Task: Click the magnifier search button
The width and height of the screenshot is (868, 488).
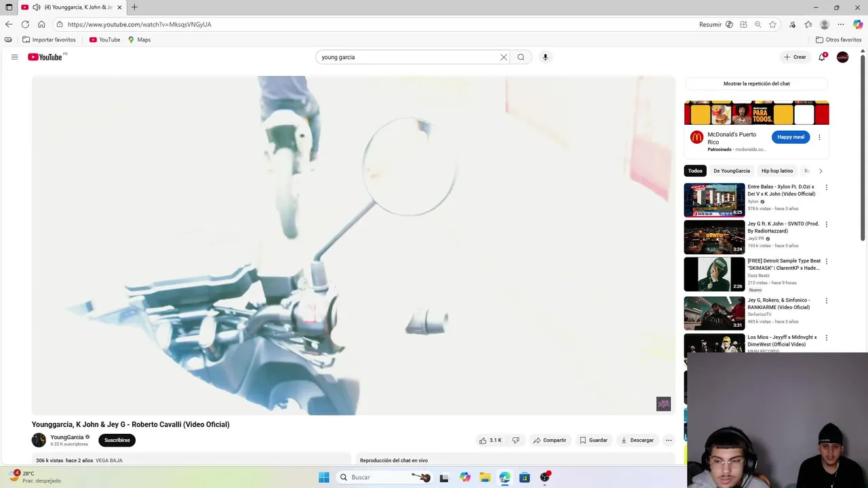Action: coord(521,57)
